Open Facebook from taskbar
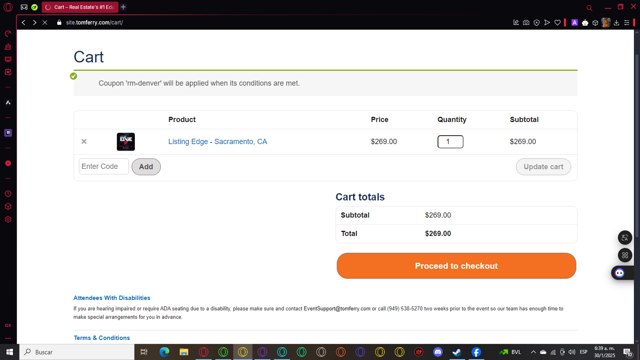 click(476, 352)
